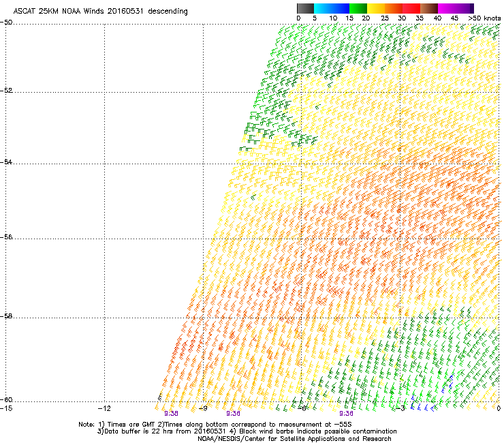
Task: Select the blue 10–15 knots legend swatch
Action: tap(341, 8)
